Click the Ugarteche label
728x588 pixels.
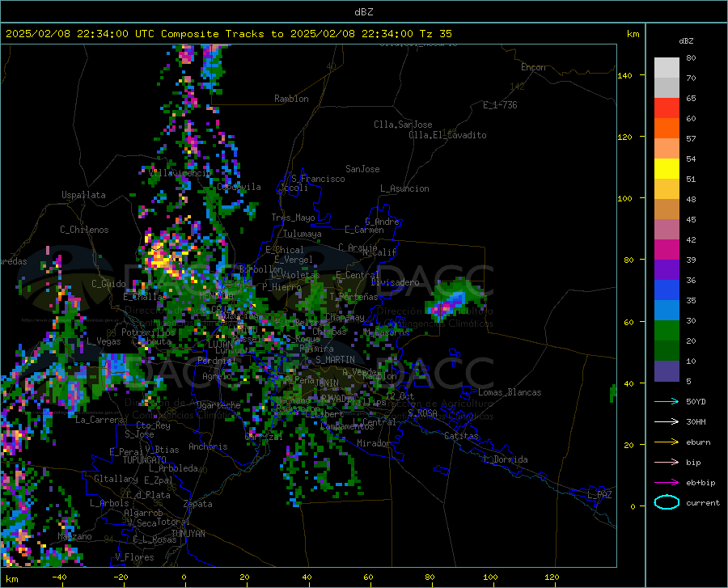[x=218, y=405]
